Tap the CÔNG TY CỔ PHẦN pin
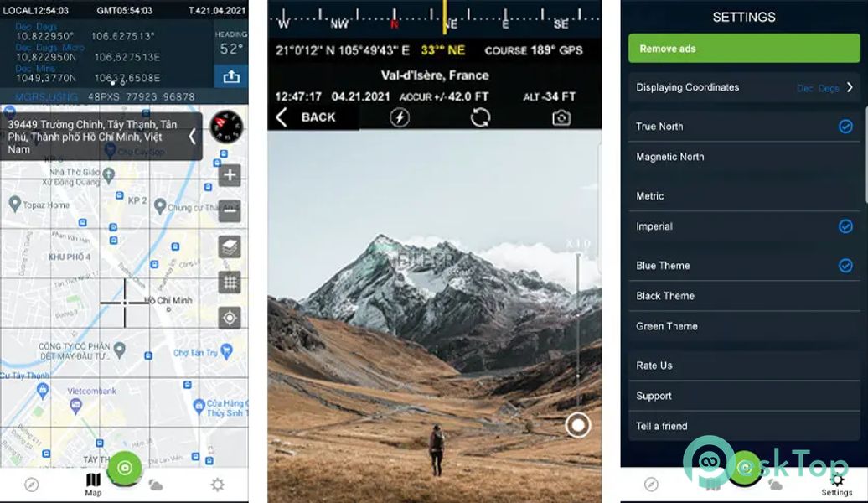The height and width of the screenshot is (503, 868). [120, 349]
